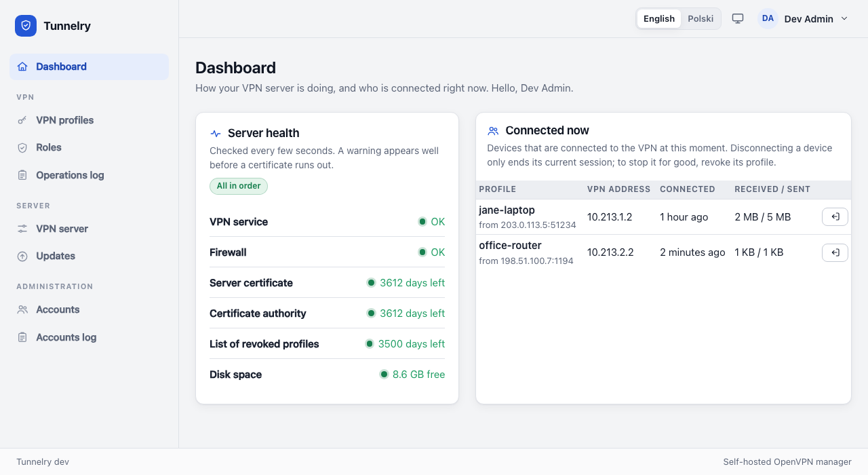The image size is (868, 475).
Task: Click Self-hosted OpenVPN manager footer text
Action: (x=787, y=462)
